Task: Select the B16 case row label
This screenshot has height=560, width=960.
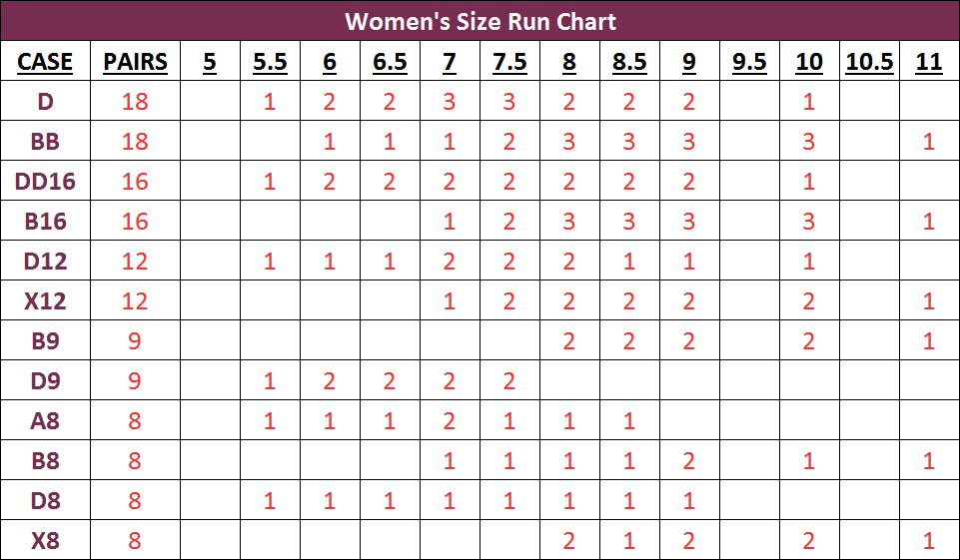Action: click(45, 222)
